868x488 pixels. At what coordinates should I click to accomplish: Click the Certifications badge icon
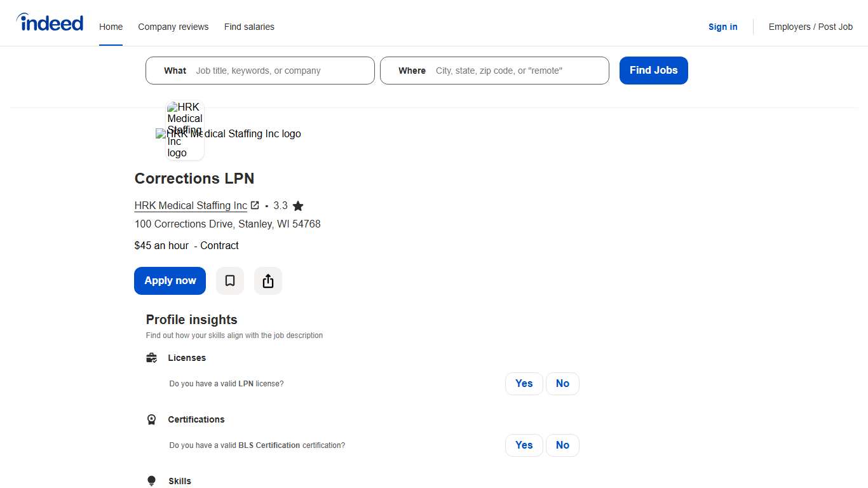point(151,419)
